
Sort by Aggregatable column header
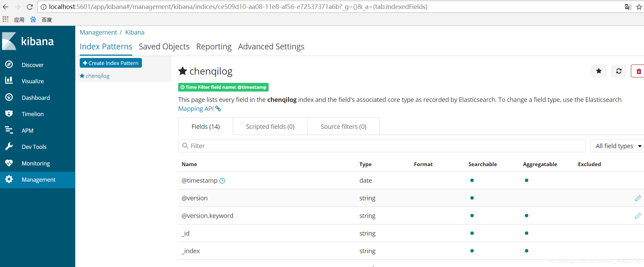540,164
